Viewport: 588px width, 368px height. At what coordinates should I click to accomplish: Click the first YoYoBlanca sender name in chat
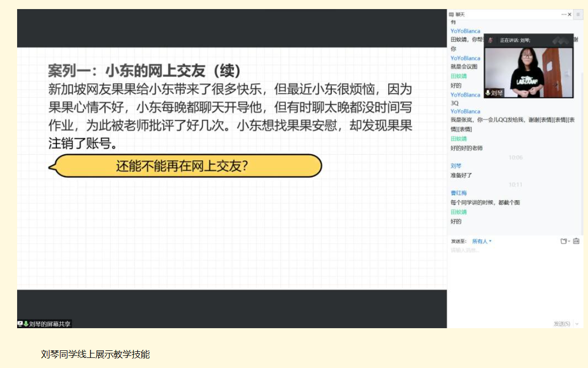point(465,31)
